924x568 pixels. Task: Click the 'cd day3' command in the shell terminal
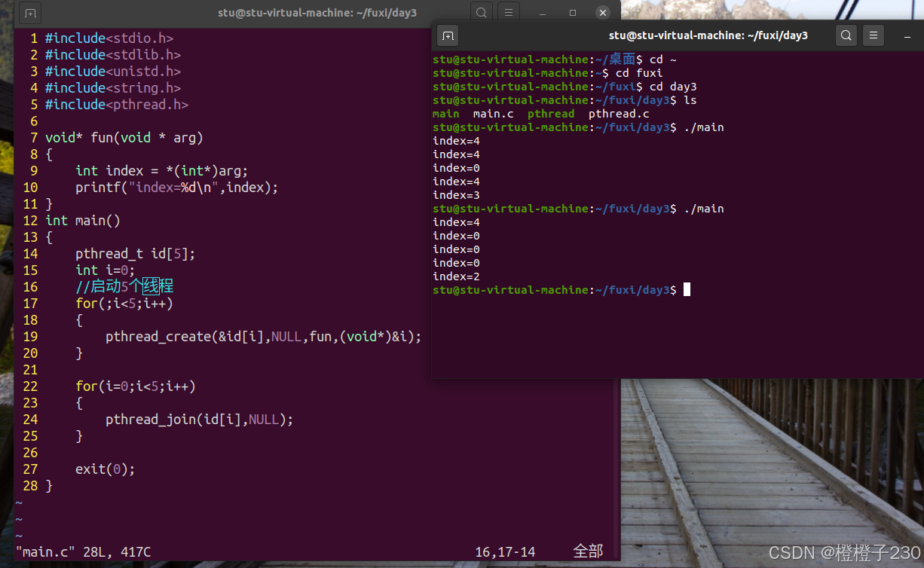pos(673,87)
